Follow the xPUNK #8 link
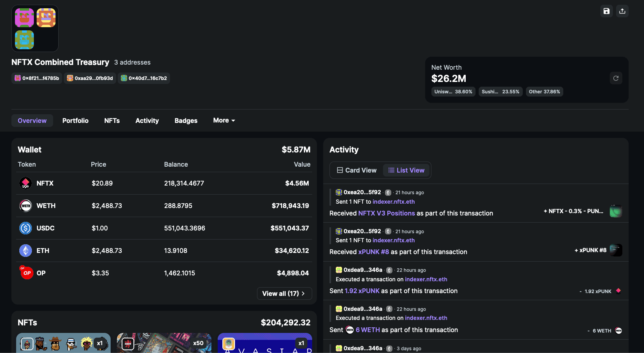644x353 pixels. pos(373,252)
